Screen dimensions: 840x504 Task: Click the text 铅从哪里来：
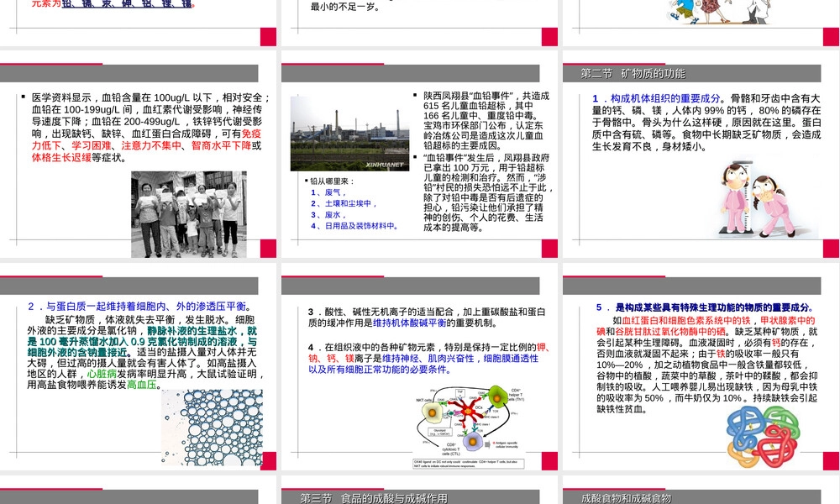tap(330, 181)
